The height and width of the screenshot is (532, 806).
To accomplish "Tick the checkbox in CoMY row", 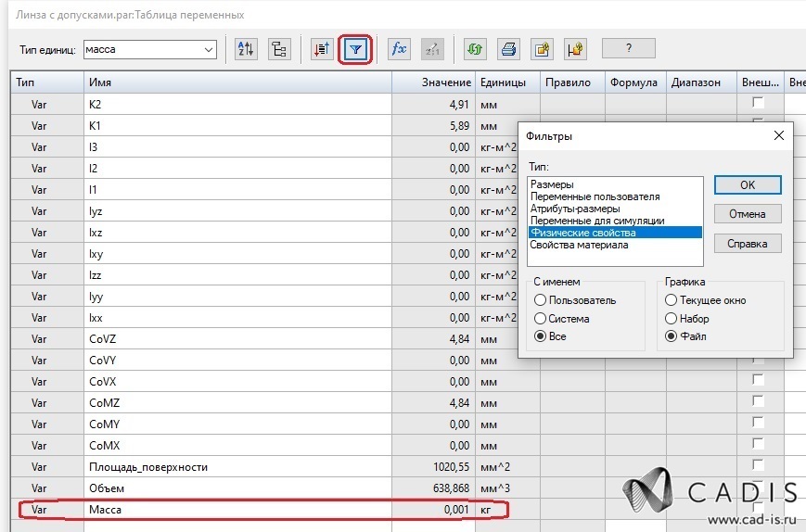I will (x=758, y=422).
